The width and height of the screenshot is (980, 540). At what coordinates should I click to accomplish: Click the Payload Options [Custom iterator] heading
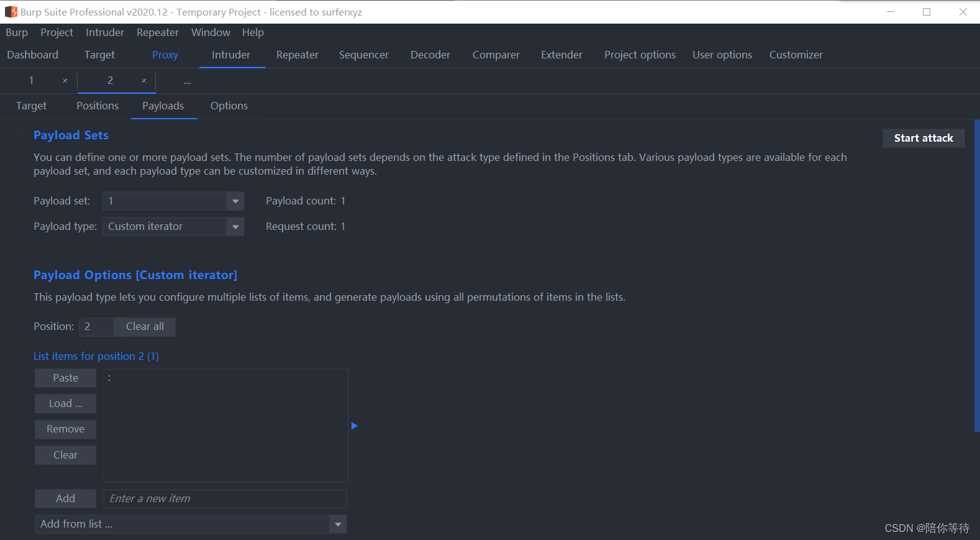point(135,275)
